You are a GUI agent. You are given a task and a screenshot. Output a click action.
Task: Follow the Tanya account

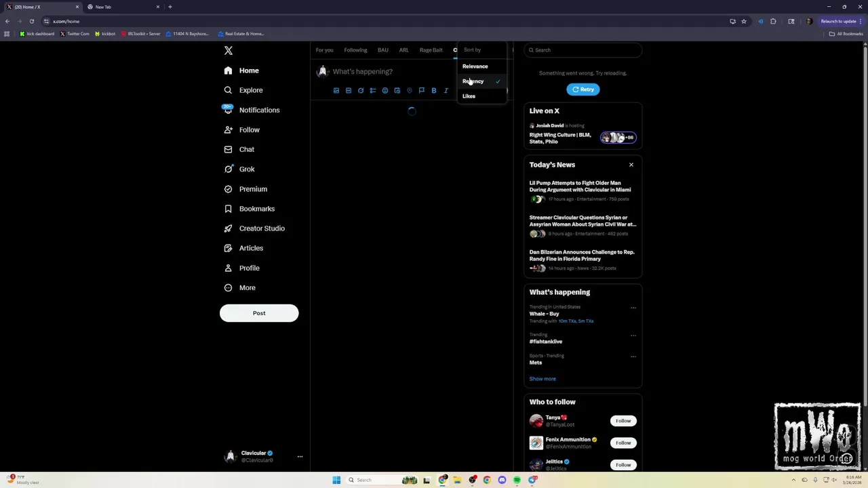623,421
